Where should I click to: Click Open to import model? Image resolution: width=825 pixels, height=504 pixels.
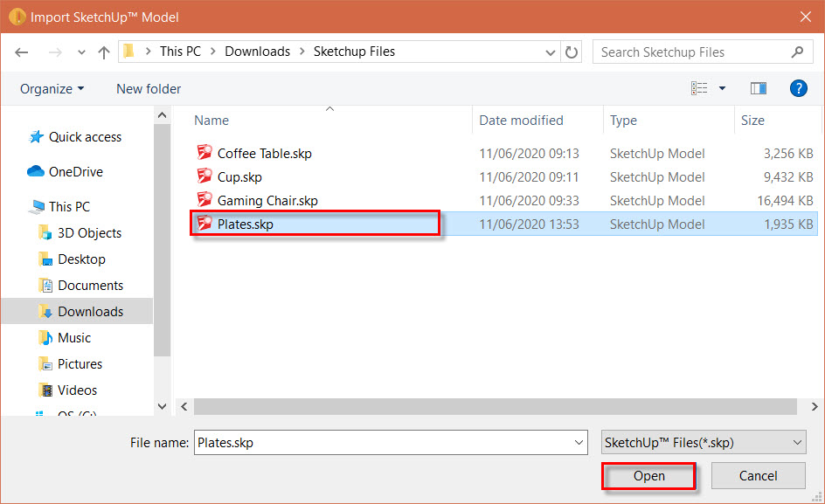click(648, 476)
